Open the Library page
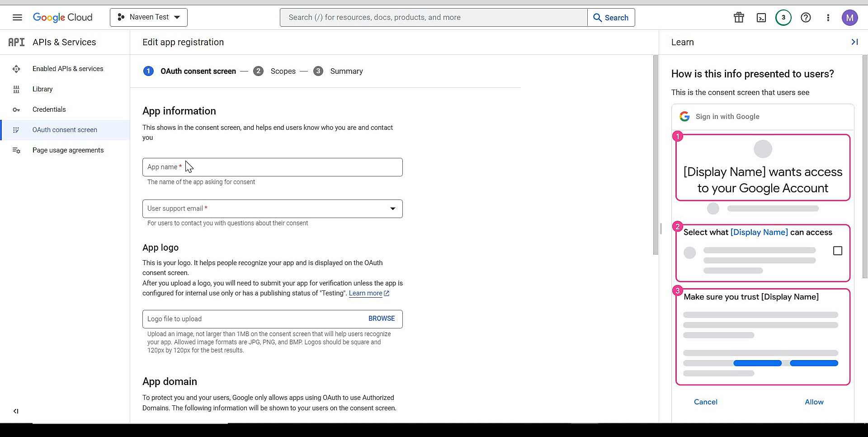Viewport: 868px width, 437px height. coord(42,89)
